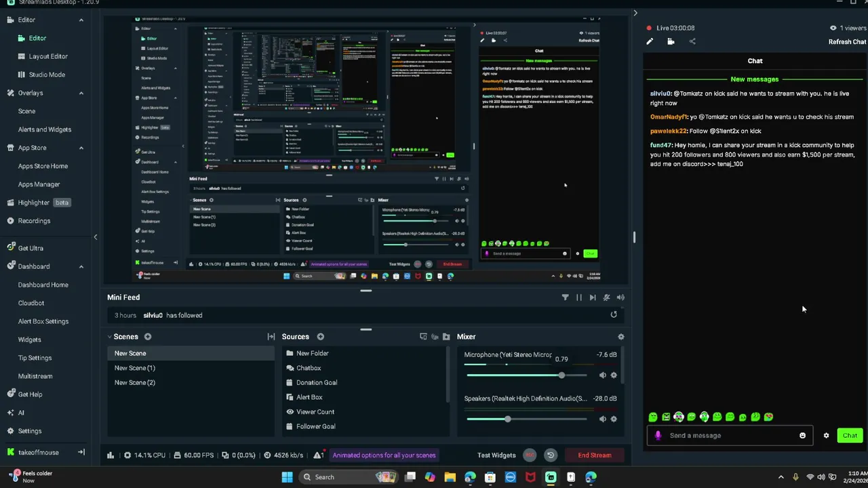Mute the Microphone Yeti Stereo channel
Screen dimensions: 868x488
click(x=602, y=375)
